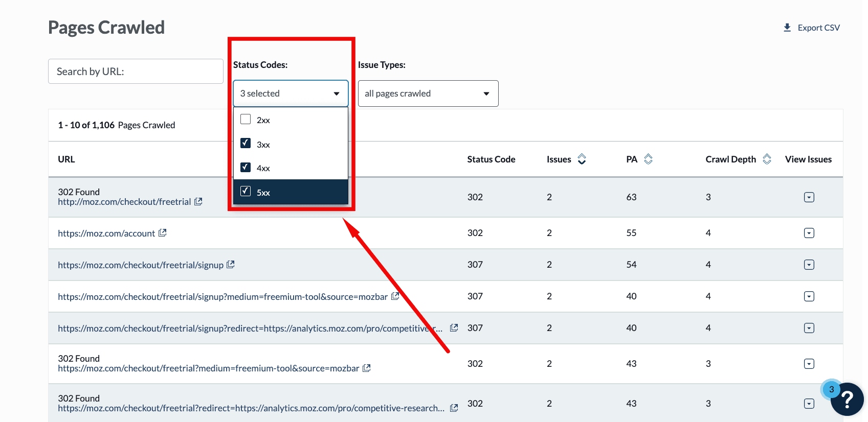Open the help question mark widget
This screenshot has height=422, width=868.
coord(847,399)
